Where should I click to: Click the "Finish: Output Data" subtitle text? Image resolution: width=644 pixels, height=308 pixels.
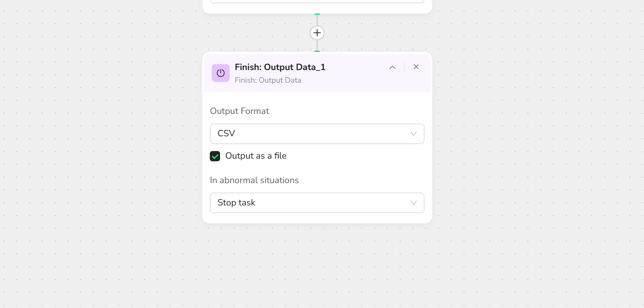268,80
